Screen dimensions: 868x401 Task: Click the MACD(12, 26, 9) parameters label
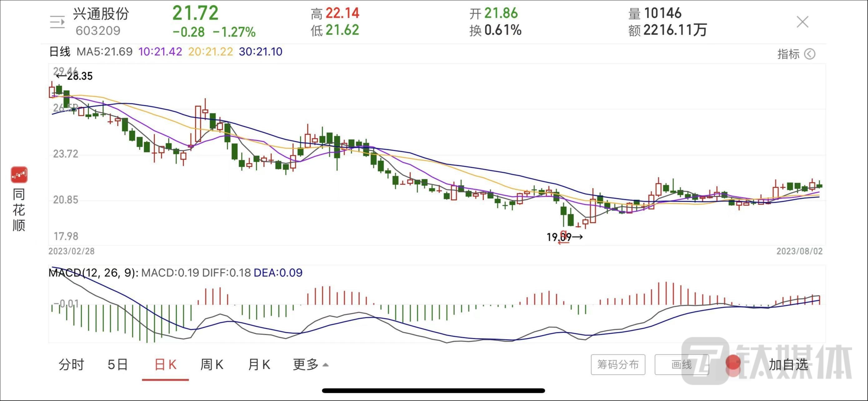(x=93, y=272)
